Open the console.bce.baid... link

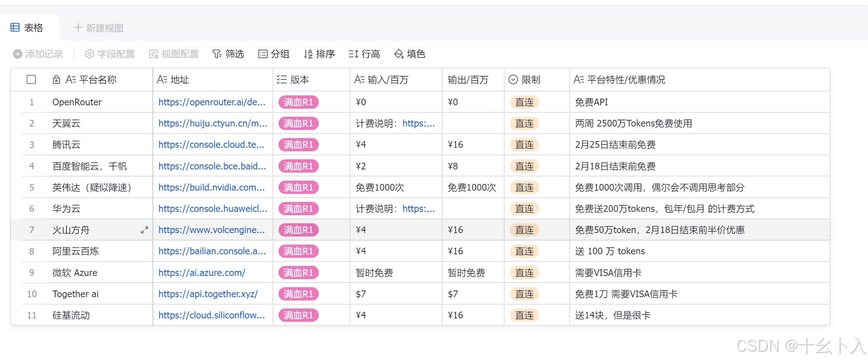click(212, 166)
